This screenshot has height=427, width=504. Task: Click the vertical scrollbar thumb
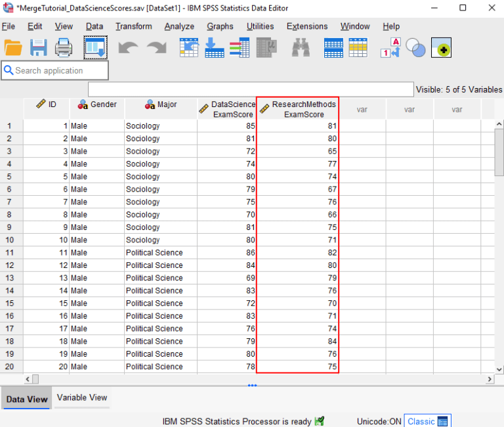coord(499,152)
